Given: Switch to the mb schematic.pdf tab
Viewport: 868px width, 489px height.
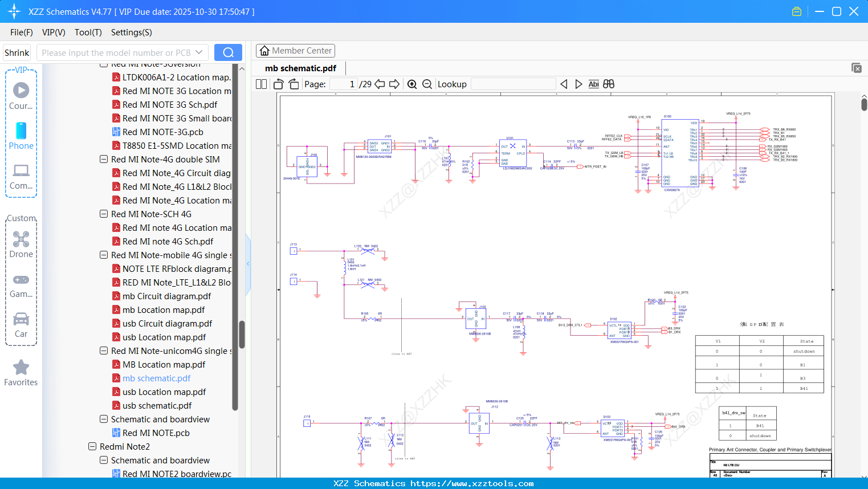Looking at the screenshot, I should (x=300, y=68).
